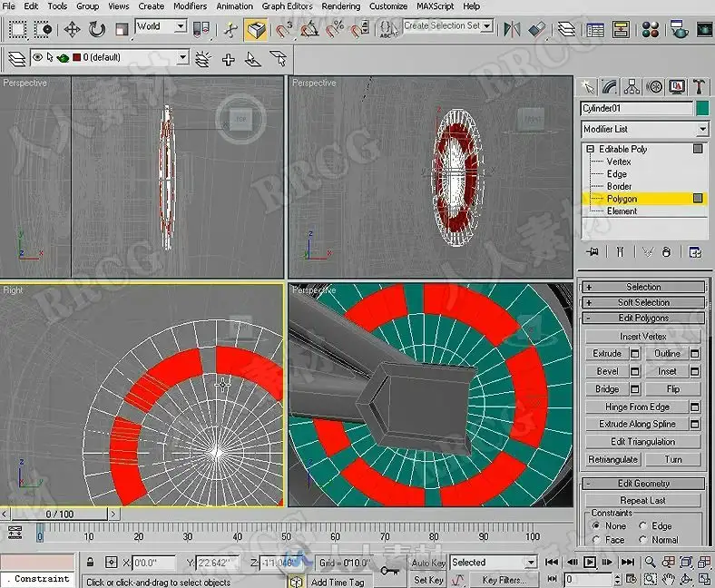Click the teal object color swatch
This screenshot has width=715, height=588.
click(x=701, y=109)
